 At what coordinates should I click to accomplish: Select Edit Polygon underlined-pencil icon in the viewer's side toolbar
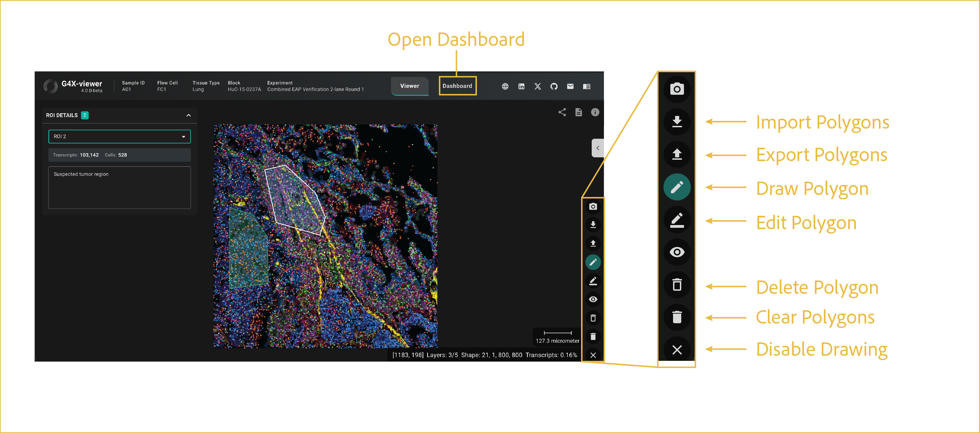coord(593,281)
